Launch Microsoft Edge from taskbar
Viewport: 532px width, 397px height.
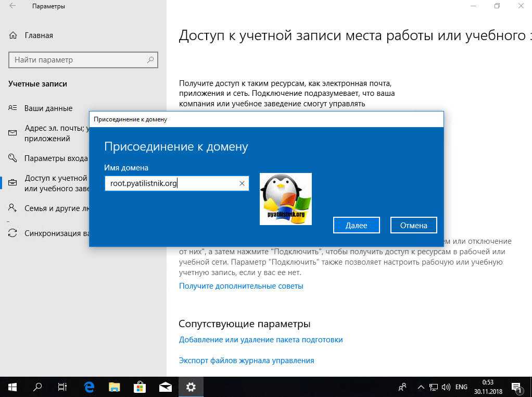(x=89, y=387)
